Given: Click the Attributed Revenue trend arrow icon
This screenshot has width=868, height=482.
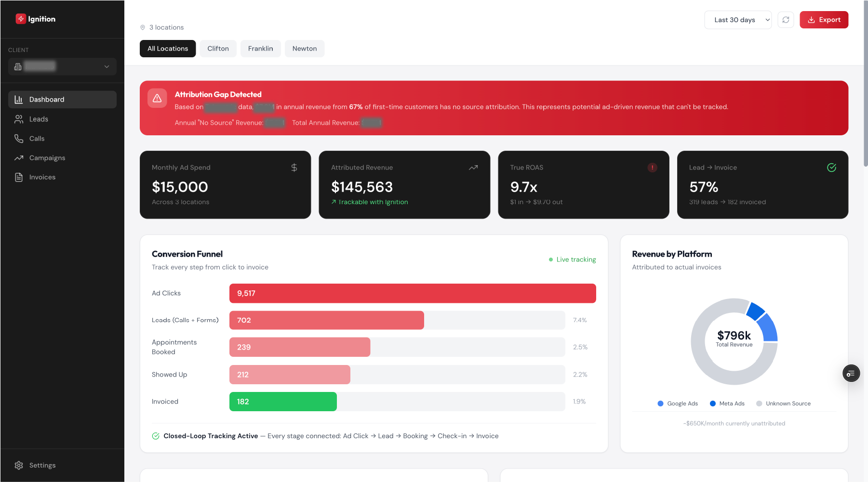Looking at the screenshot, I should tap(473, 168).
